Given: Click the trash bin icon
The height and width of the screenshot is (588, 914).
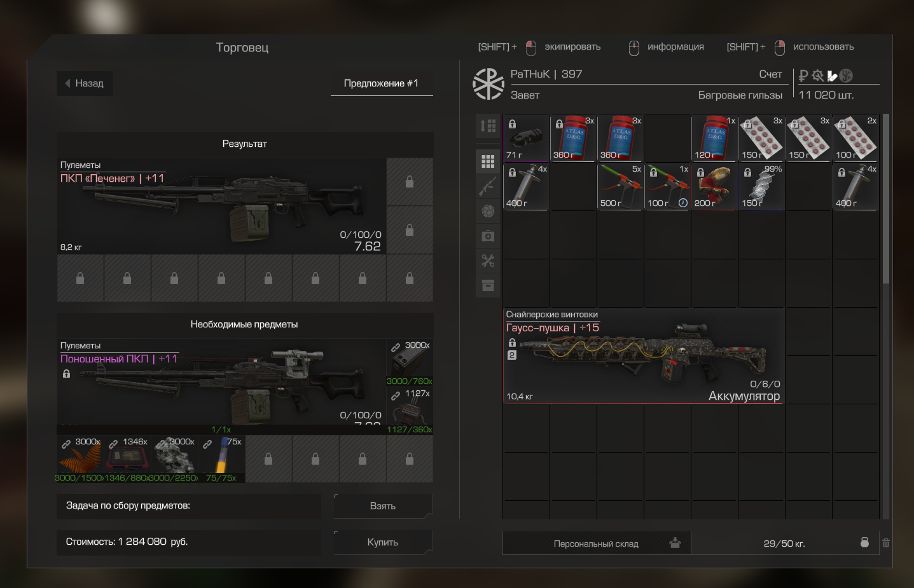Looking at the screenshot, I should [885, 543].
